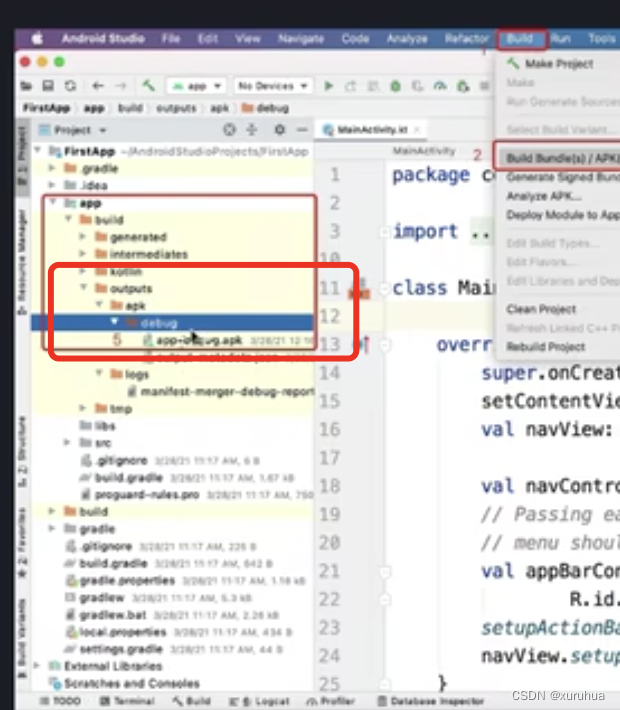Click debug folder in the breadcrumb bar
Screen dimensions: 620x710
pyautogui.click(x=265, y=108)
